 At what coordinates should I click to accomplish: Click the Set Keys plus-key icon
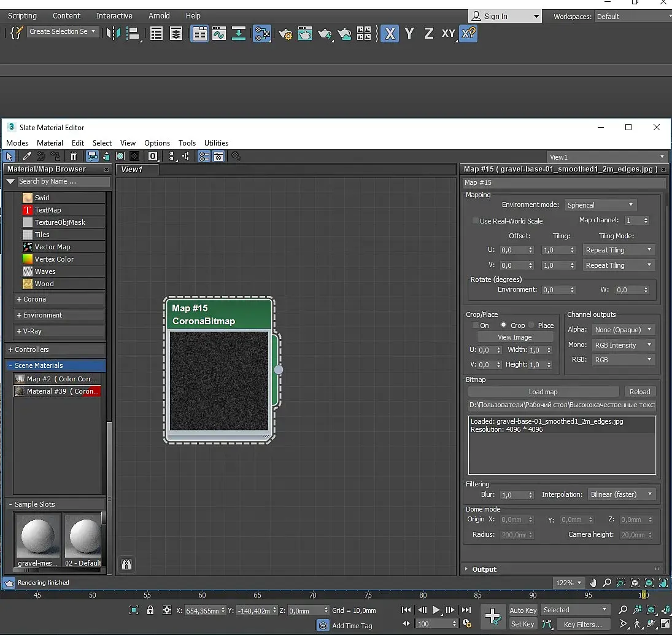(x=493, y=616)
